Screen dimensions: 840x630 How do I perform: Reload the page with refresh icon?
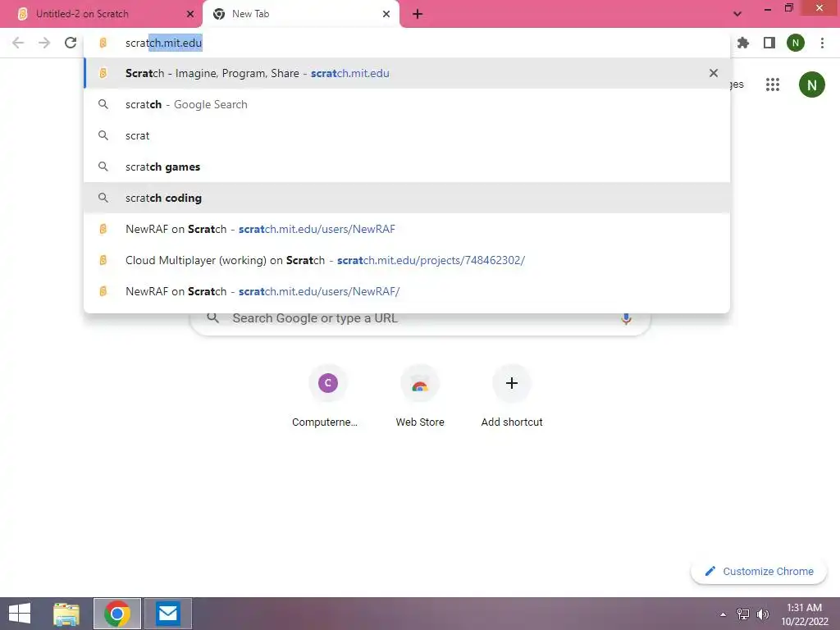click(71, 43)
